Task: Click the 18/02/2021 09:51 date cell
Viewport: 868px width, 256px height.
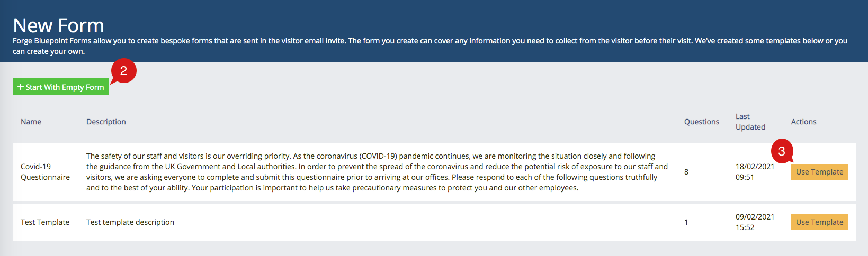Action: click(755, 172)
